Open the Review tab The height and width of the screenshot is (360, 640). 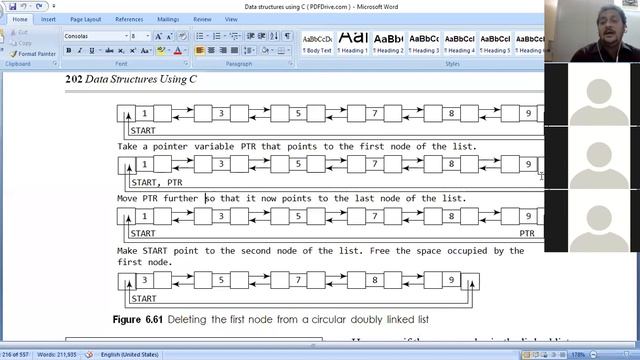coord(202,19)
